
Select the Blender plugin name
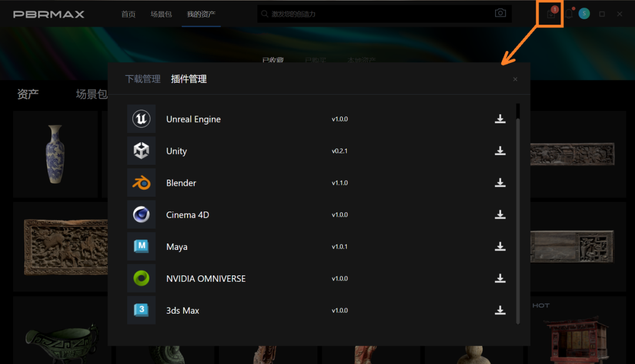(x=181, y=183)
